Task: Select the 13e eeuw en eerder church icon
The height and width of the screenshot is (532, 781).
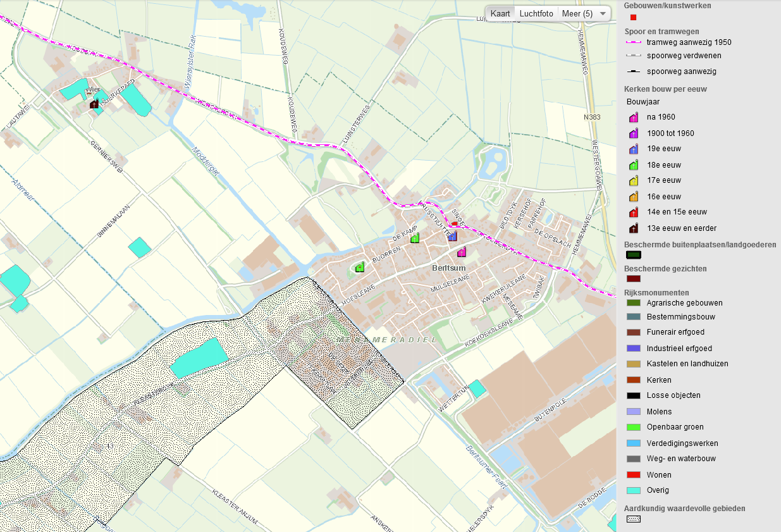Action: (632, 228)
